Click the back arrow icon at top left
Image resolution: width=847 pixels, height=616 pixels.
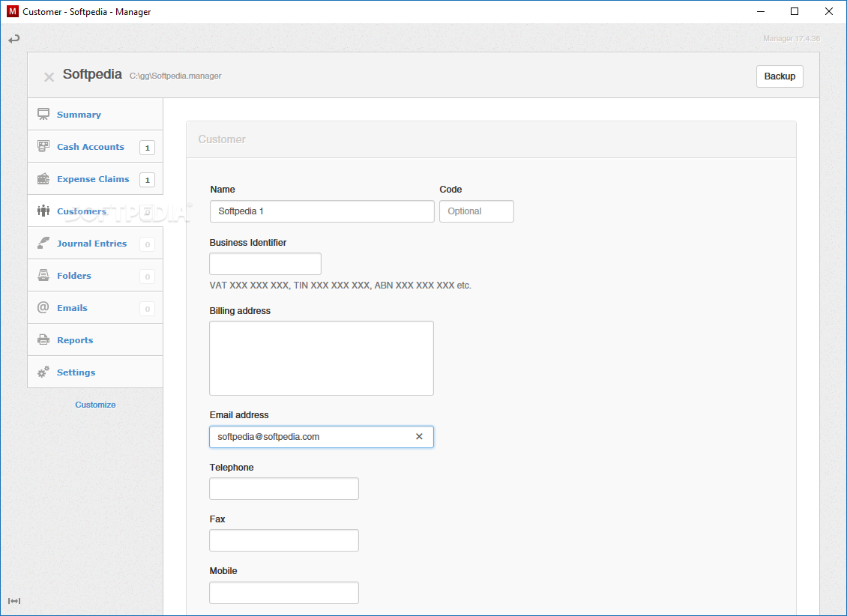coord(14,39)
